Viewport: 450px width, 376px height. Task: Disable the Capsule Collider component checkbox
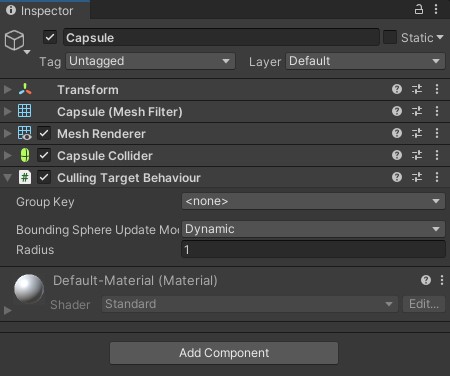click(x=44, y=155)
